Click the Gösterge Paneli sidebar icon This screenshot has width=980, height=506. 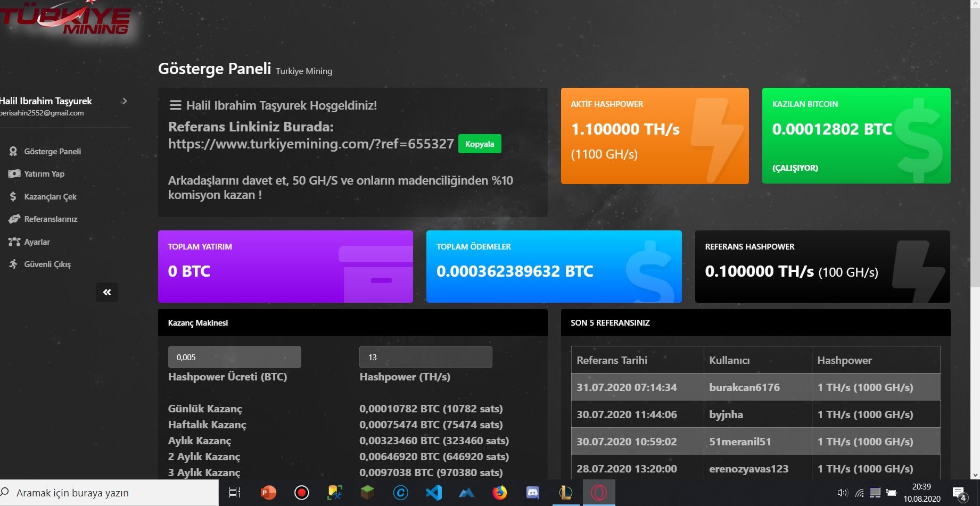[13, 152]
